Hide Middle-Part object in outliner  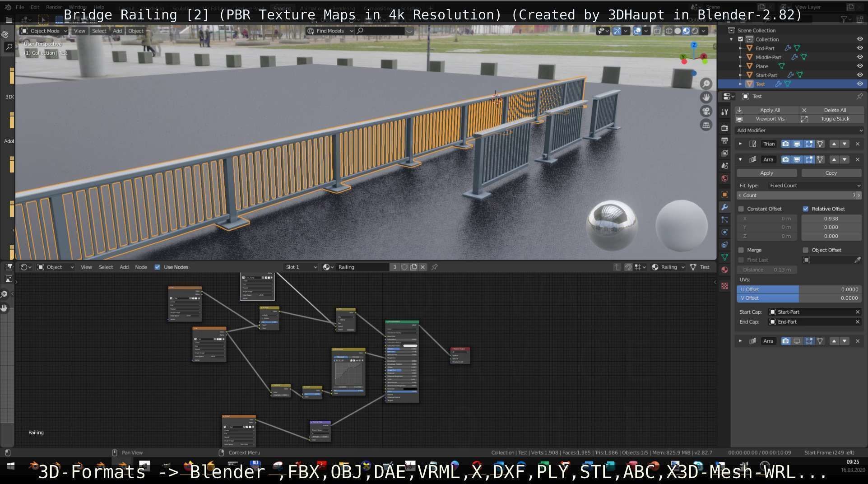(x=860, y=57)
